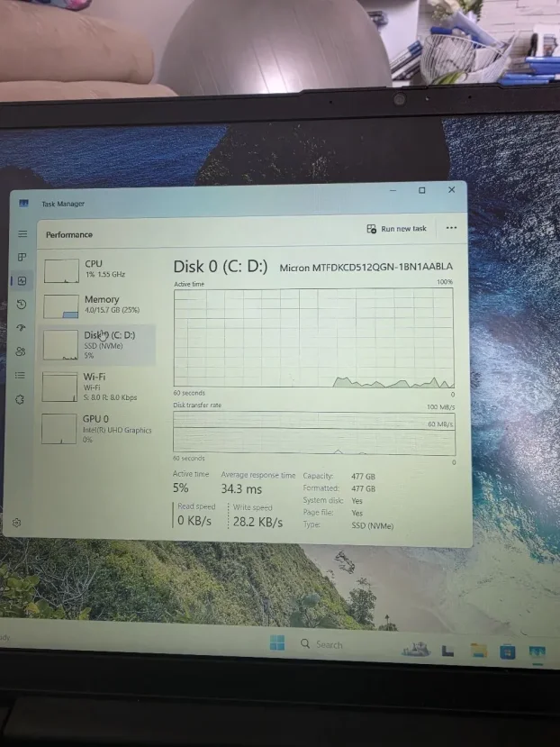
Task: Open Microsoft Store from the taskbar
Action: click(508, 651)
